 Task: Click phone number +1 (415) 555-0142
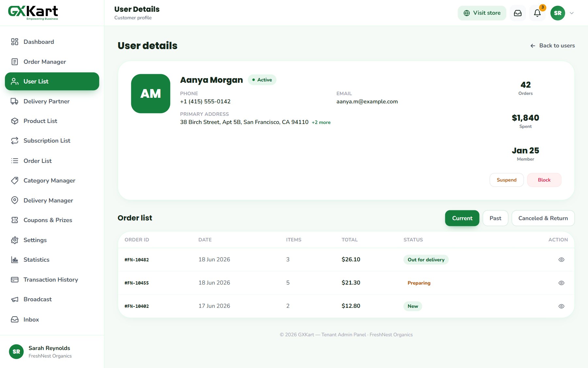[205, 101]
